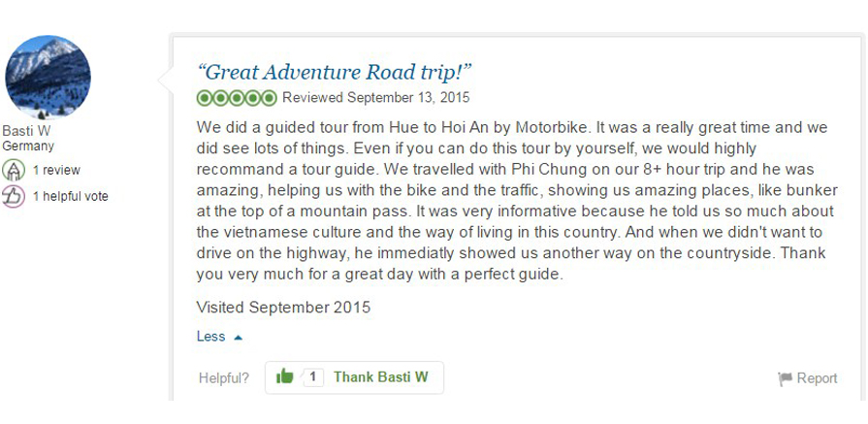
Task: Click the 'Reviewed September 13, 2015' date
Action: coord(376,98)
